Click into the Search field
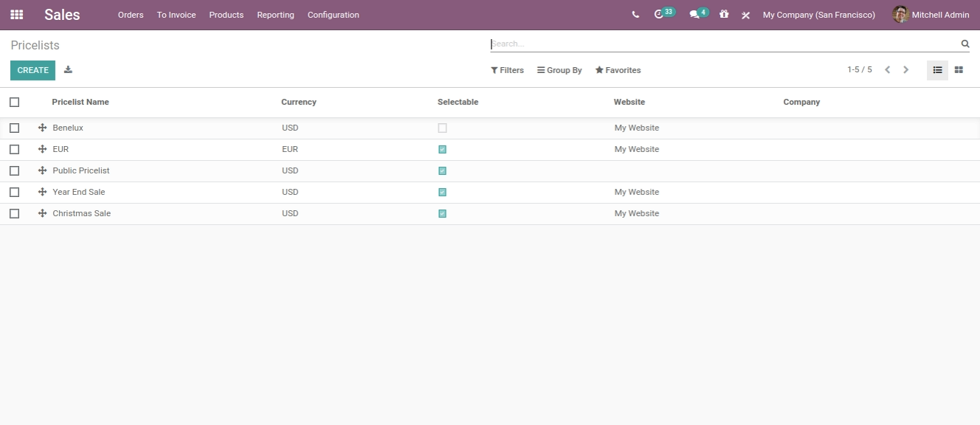This screenshot has height=425, width=980. 723,44
